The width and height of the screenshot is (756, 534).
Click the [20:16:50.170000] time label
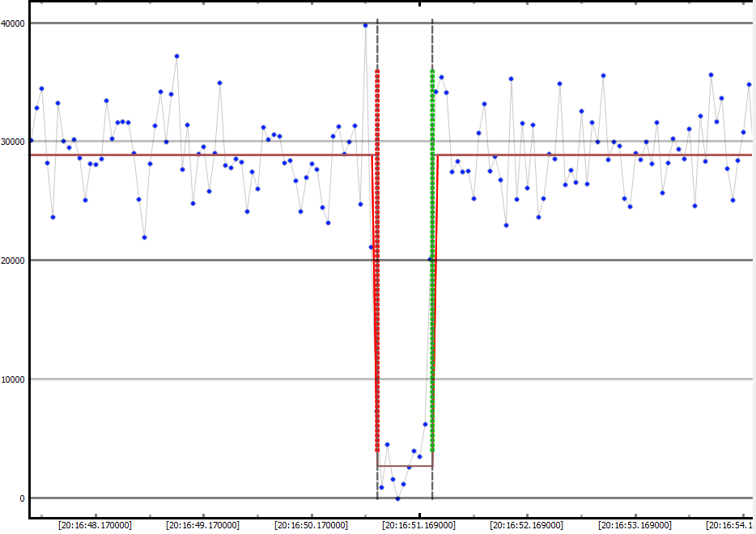point(311,525)
